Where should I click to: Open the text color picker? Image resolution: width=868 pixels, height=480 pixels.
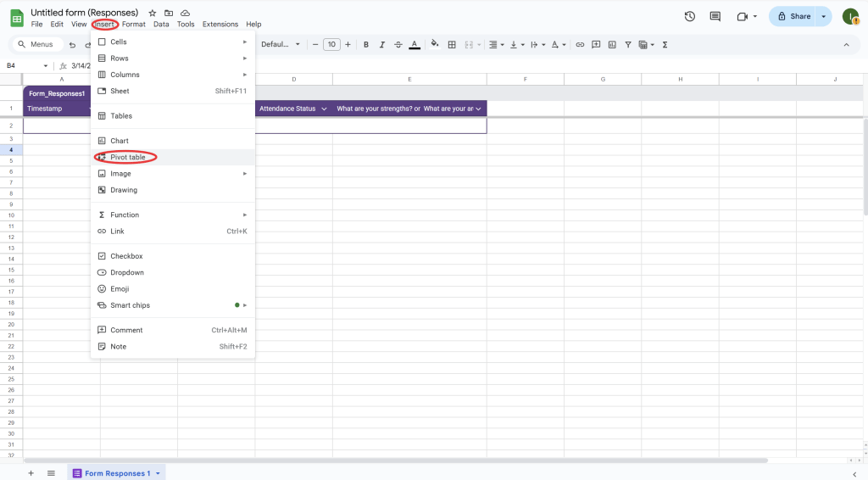(415, 44)
